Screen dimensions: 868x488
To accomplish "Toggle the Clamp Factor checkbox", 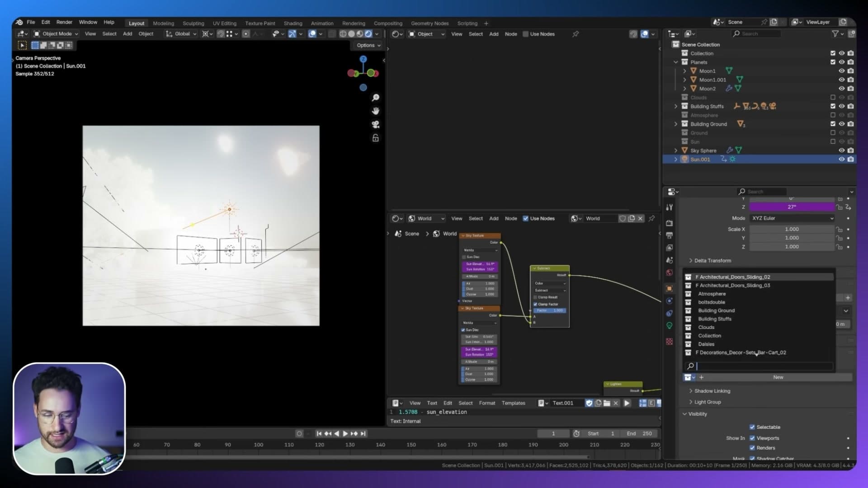I will point(535,304).
